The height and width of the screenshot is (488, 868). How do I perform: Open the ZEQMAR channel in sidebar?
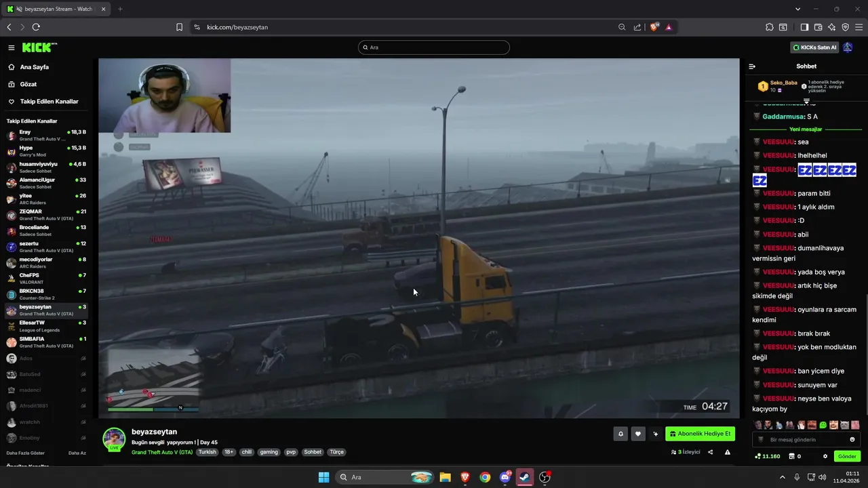[46, 214]
